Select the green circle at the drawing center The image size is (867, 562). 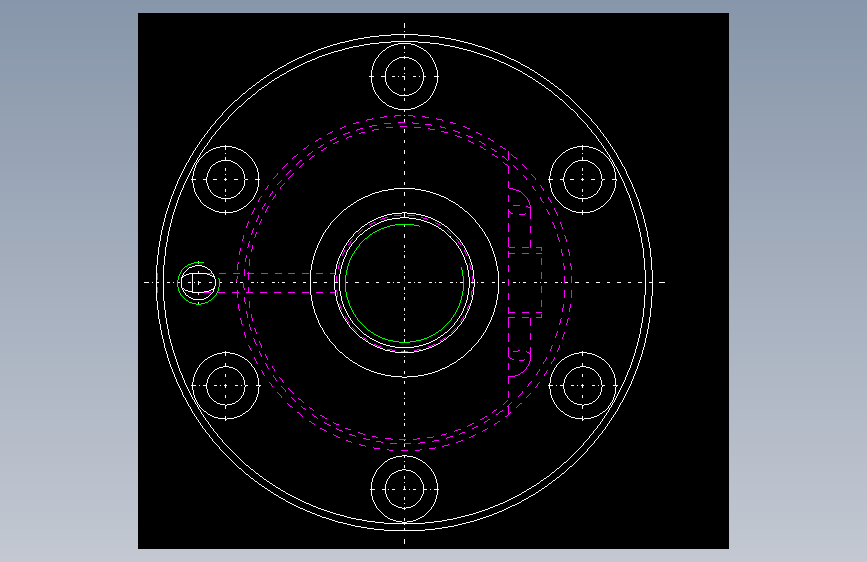click(404, 283)
